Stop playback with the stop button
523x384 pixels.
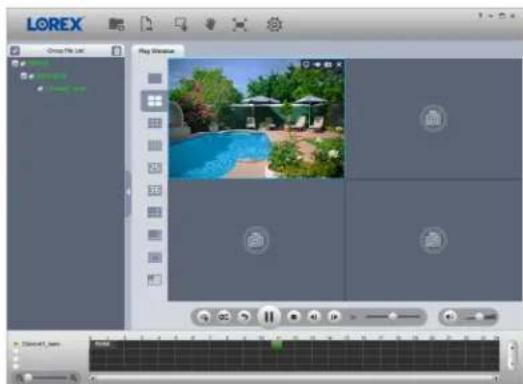294,316
